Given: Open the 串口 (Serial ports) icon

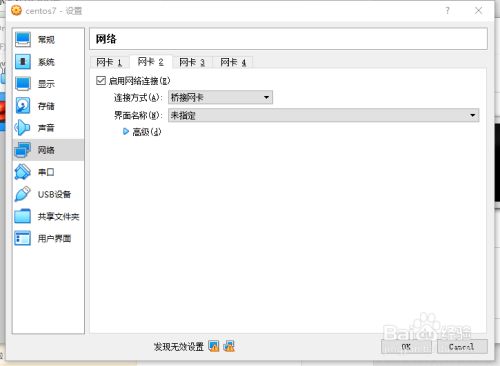Looking at the screenshot, I should (x=23, y=172).
